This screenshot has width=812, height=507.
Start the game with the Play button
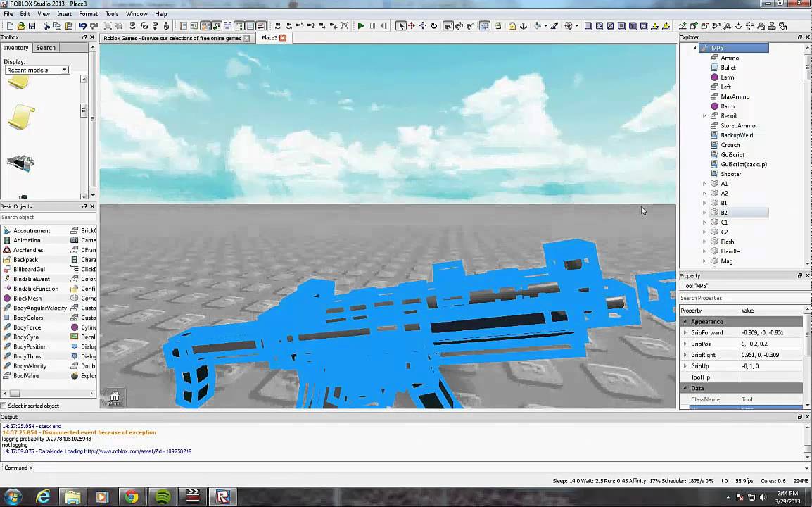361,25
